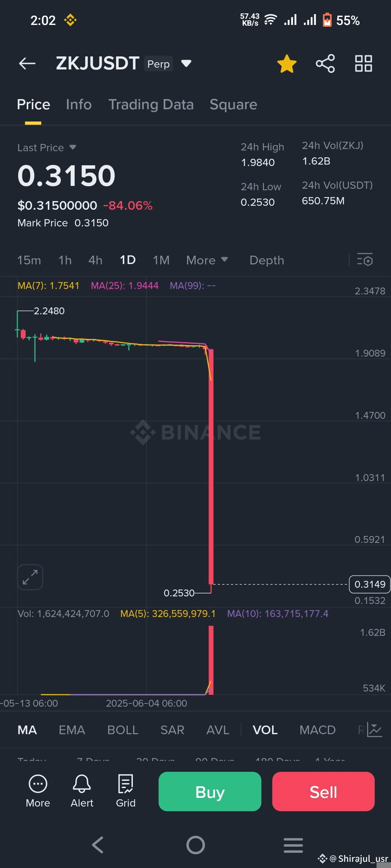391x868 pixels.
Task: Set a price Alert with bell icon
Action: pos(82,791)
